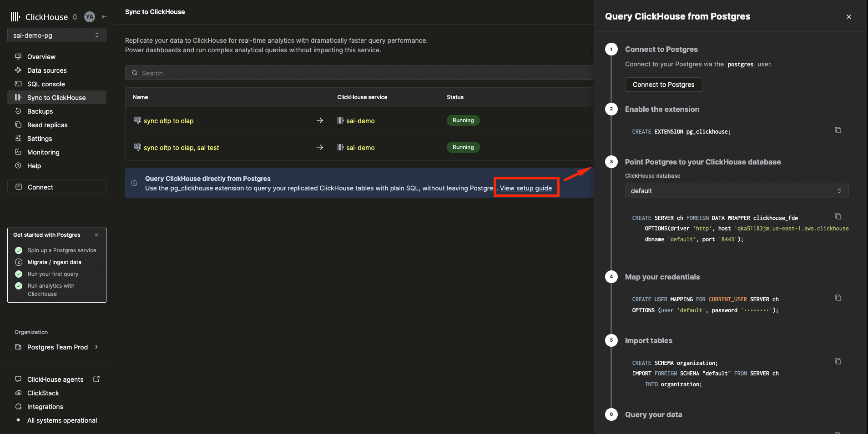Open the sai-demo-pg service selector
Screen dimensions: 868x434
click(57, 35)
